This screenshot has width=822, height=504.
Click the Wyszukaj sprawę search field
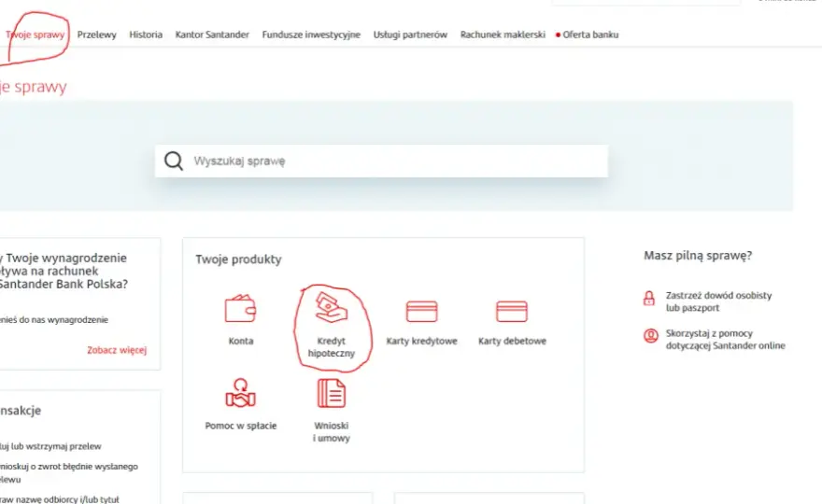(x=381, y=161)
